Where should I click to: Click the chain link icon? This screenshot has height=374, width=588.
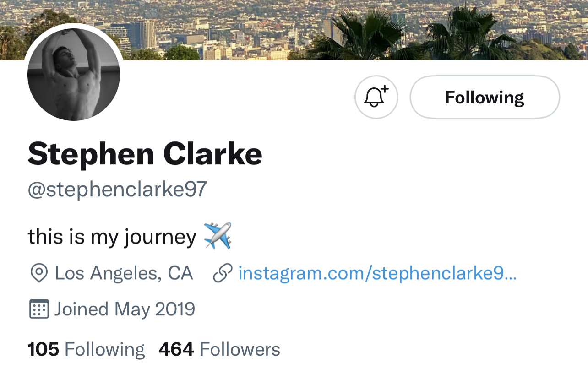point(223,273)
